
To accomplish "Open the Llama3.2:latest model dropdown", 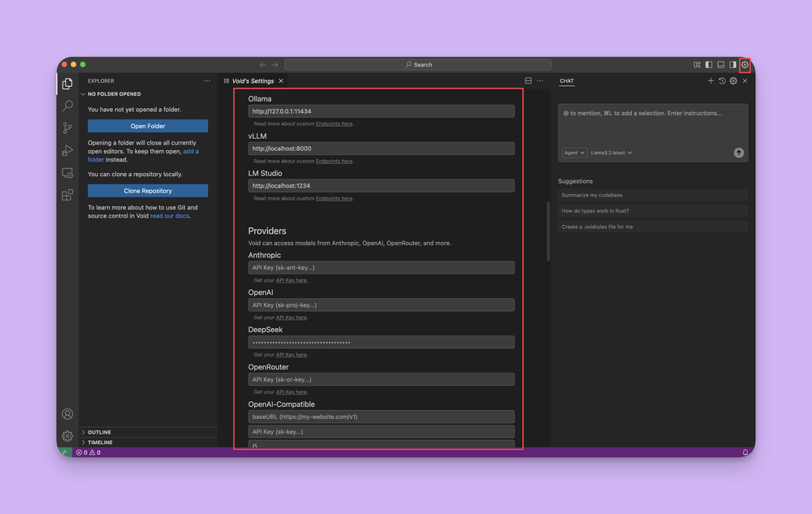I will coord(611,153).
